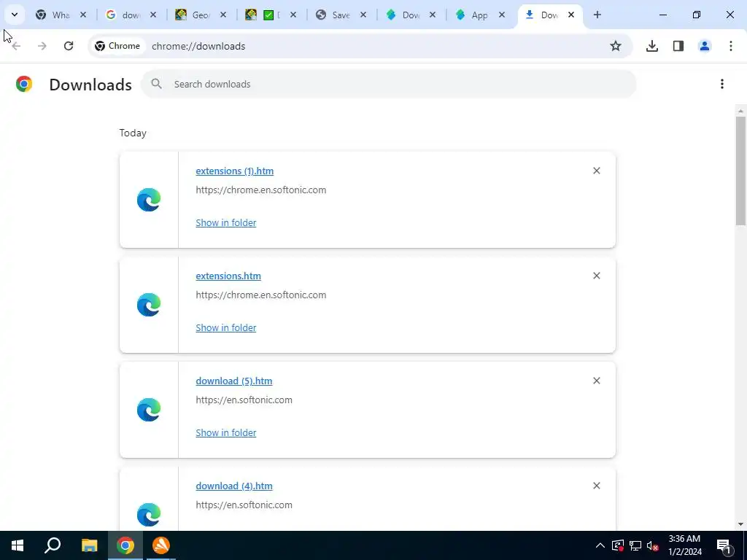Remove download (5).htm from list
747x560 pixels.
tap(597, 381)
